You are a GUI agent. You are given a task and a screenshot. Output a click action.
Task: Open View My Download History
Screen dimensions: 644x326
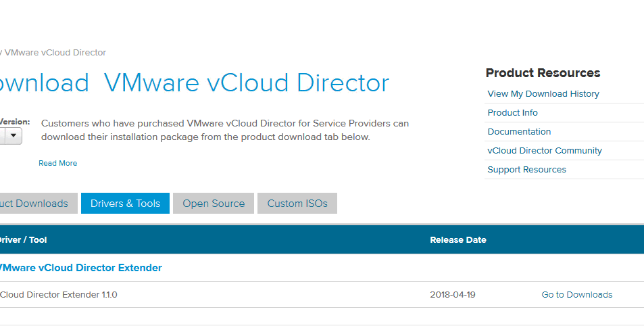coord(543,94)
